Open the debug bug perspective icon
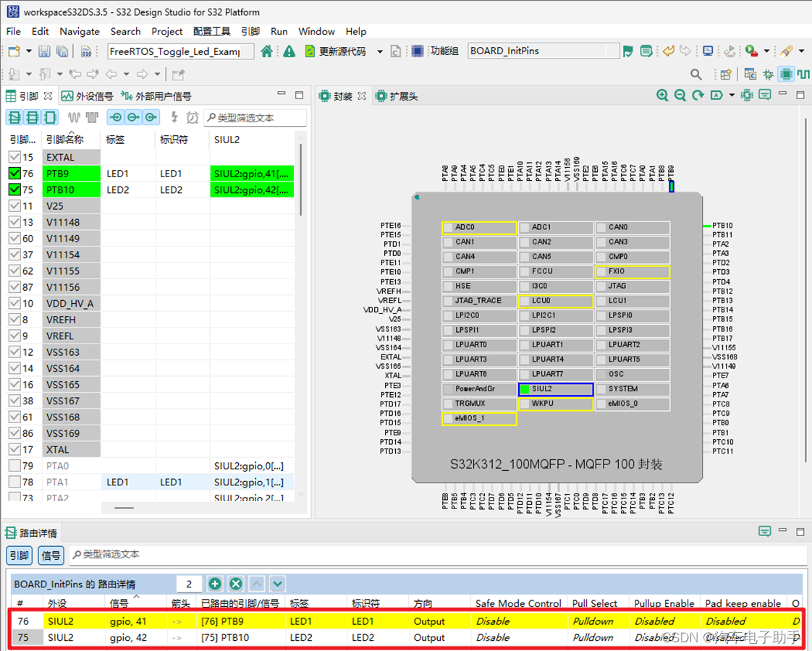The height and width of the screenshot is (651, 812). pos(769,75)
